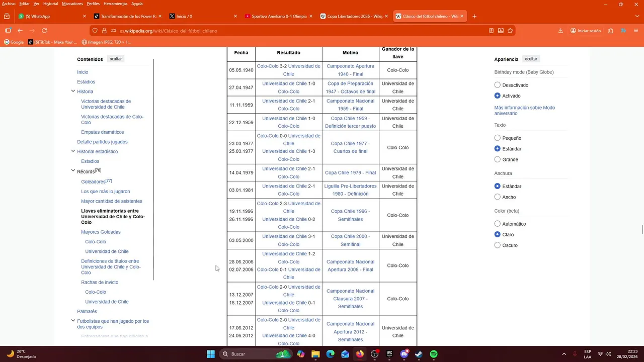The height and width of the screenshot is (362, 644).
Task: Collapse Futbolistas que han jugado section
Action: coord(73,320)
